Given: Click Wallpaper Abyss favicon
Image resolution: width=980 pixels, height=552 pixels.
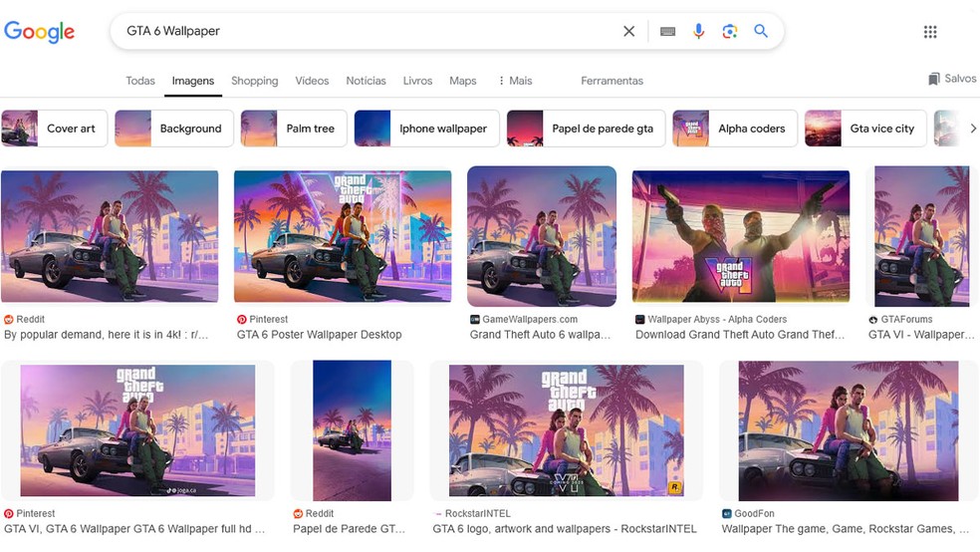Looking at the screenshot, I should [x=640, y=320].
